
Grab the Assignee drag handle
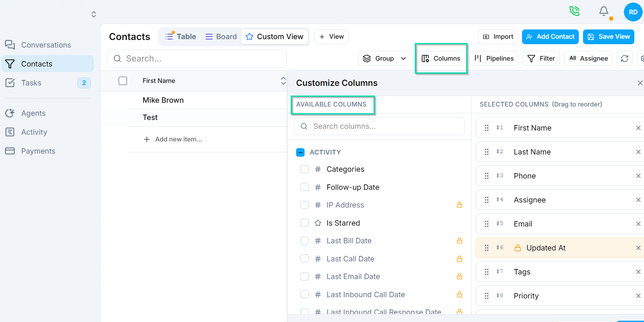click(x=487, y=200)
